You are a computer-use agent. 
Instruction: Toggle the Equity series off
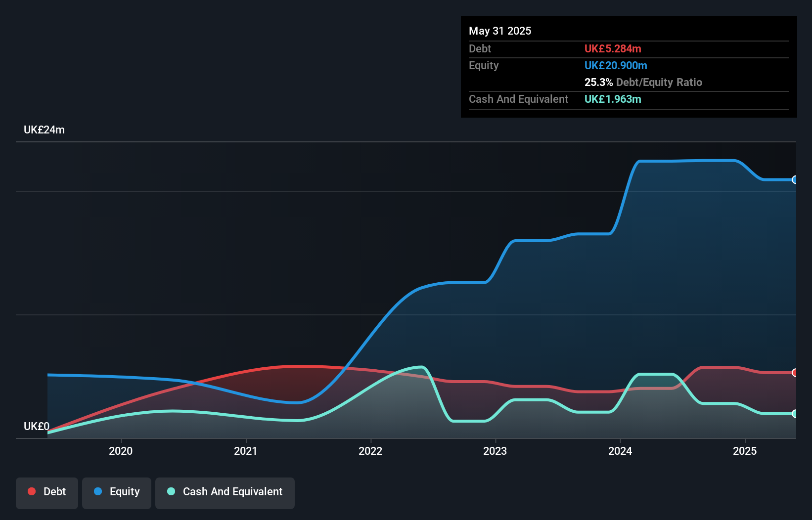116,492
